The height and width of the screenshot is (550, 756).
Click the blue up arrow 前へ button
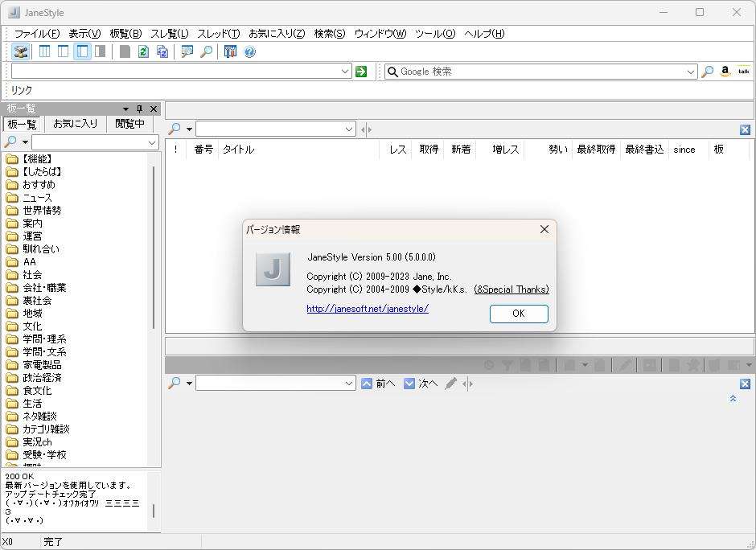coord(367,384)
